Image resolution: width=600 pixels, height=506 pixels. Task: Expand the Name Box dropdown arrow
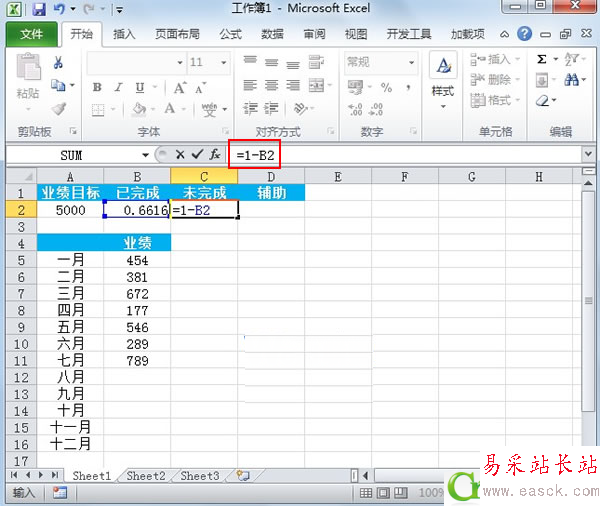click(x=145, y=155)
